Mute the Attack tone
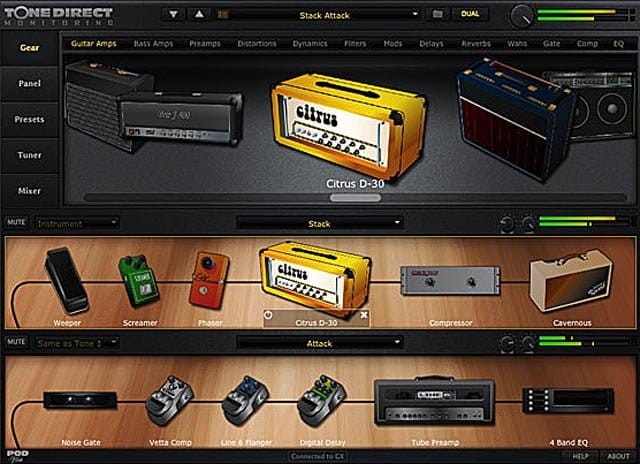The height and width of the screenshot is (464, 640). coord(16,342)
